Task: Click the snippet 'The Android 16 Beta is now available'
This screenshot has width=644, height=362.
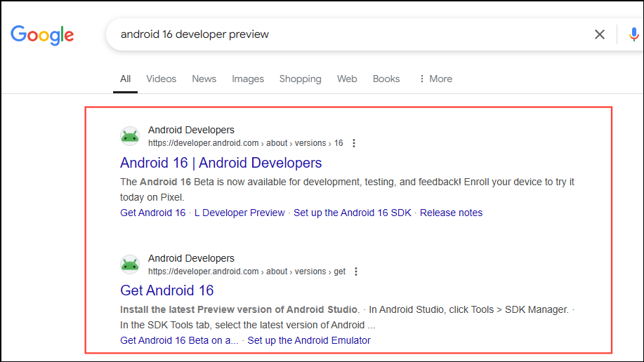Action: [x=347, y=189]
